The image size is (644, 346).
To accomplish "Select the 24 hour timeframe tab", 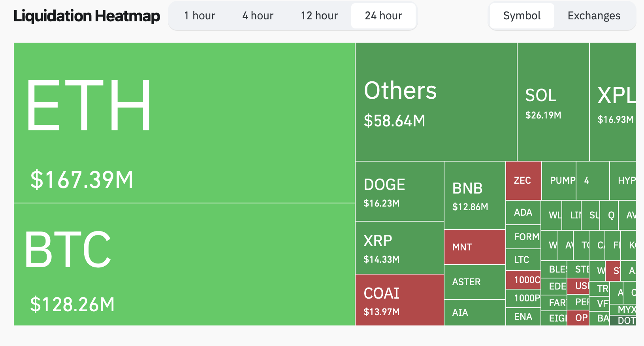I will click(383, 16).
